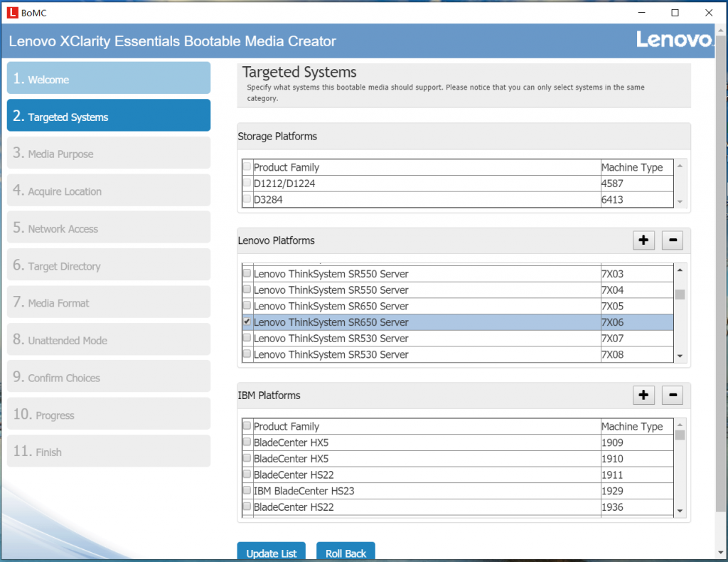Select Lenovo ThinkSystem SR650 Server 7X05 row
Viewport: 728px width, 562px height.
(x=458, y=306)
